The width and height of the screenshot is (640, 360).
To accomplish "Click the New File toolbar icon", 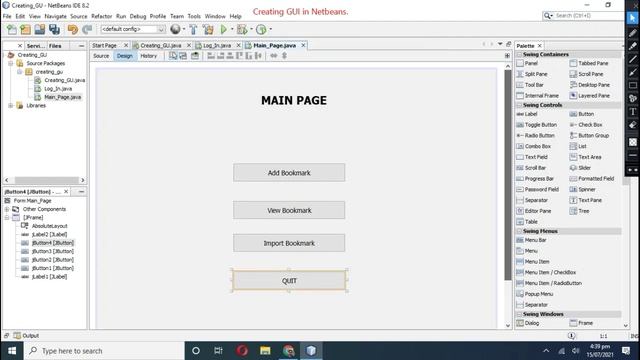I will coord(11,29).
